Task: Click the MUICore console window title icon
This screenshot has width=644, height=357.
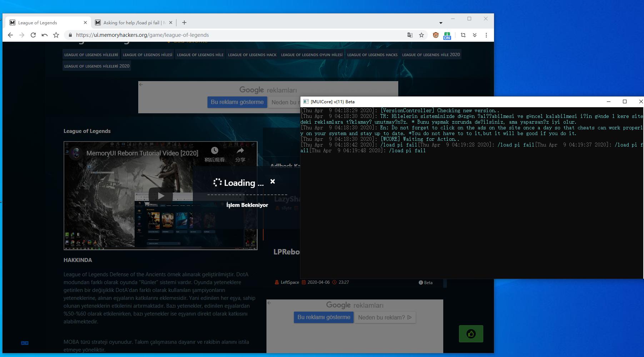Action: 306,102
